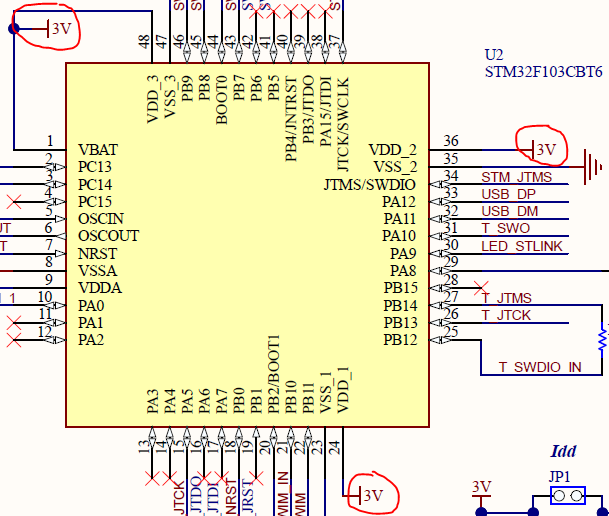Select the no-connect cross on pin 14
This screenshot has width=609, height=516.
pos(169,478)
